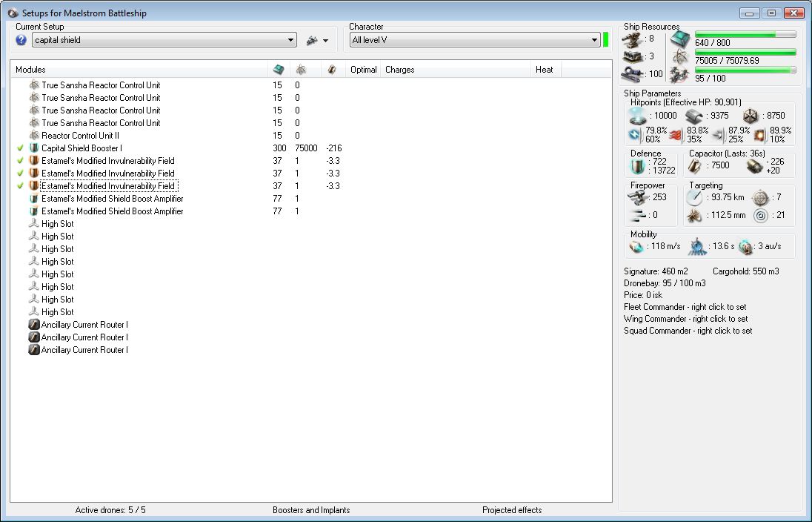Click the Defence shield icon
812x522 pixels.
pyautogui.click(x=637, y=166)
